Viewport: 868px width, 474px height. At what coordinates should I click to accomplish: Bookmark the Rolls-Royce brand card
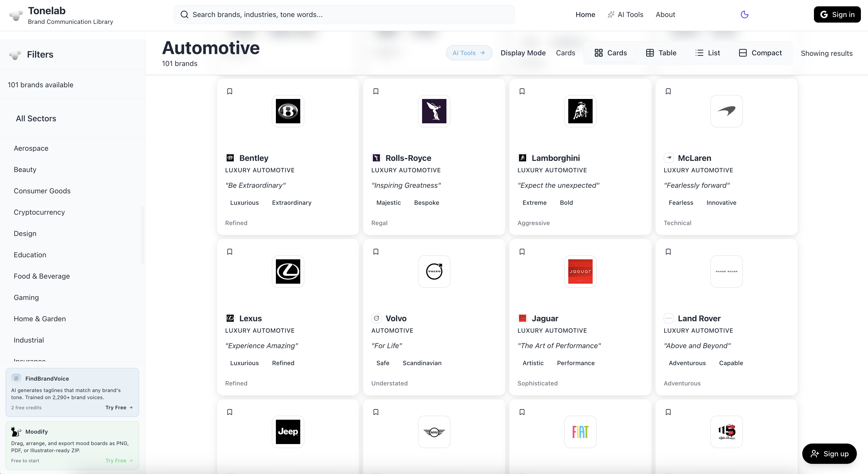(376, 91)
